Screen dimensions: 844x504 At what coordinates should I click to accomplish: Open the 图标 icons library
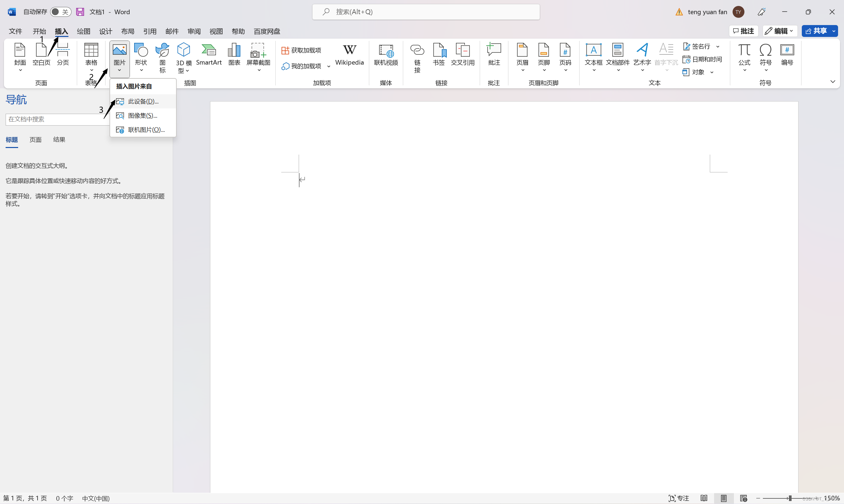162,58
